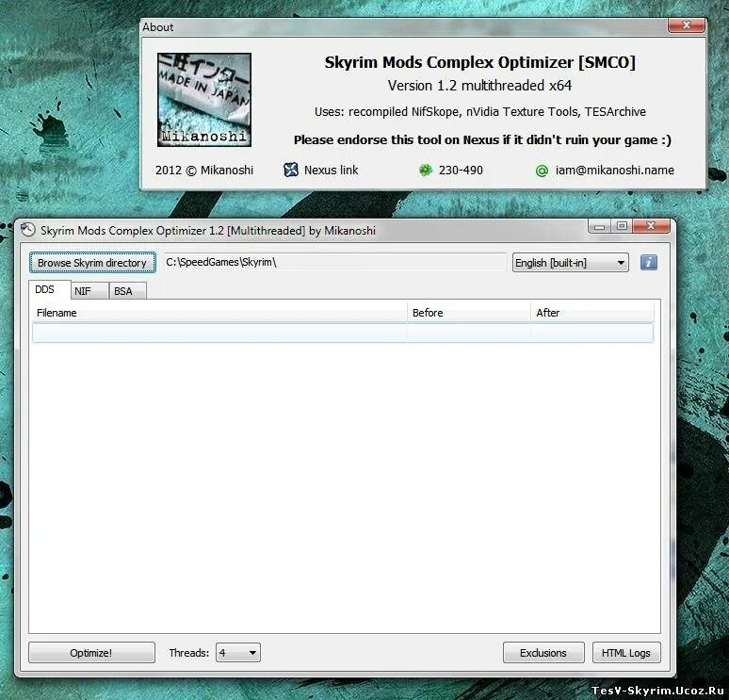
Task: Click the Mikanoshi avatar image in About
Action: (x=204, y=100)
